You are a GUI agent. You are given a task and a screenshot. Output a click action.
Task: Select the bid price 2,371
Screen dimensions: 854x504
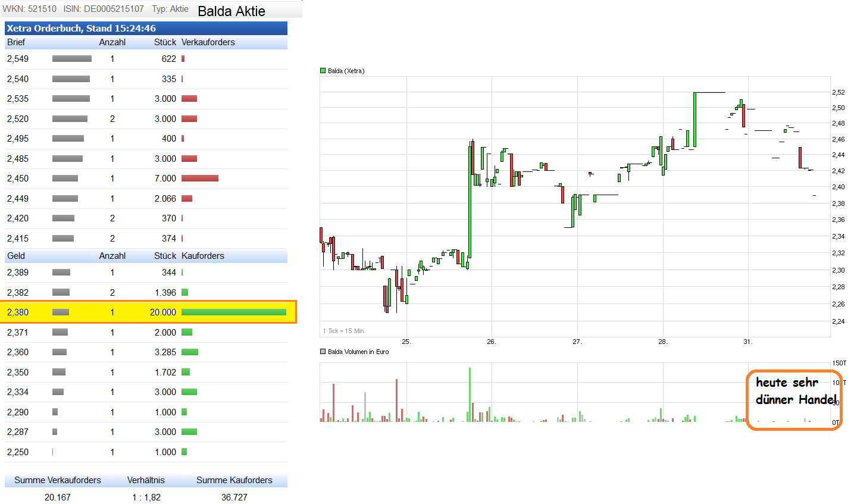[x=18, y=333]
